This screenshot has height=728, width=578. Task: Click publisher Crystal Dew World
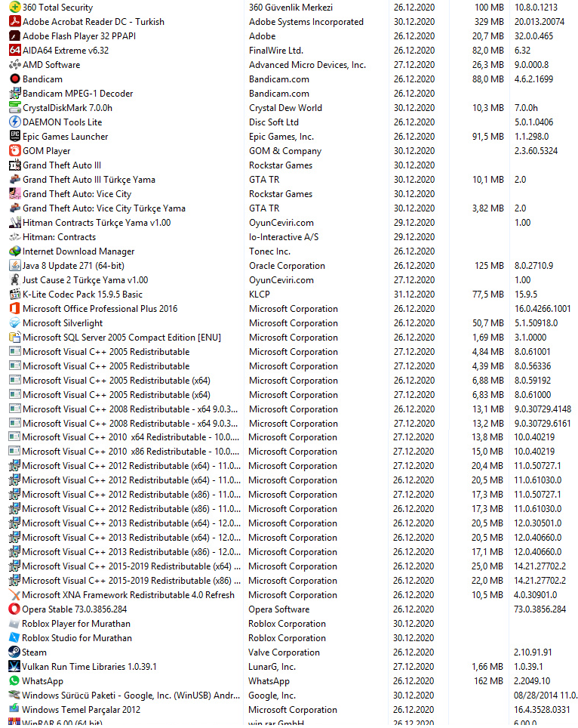285,108
